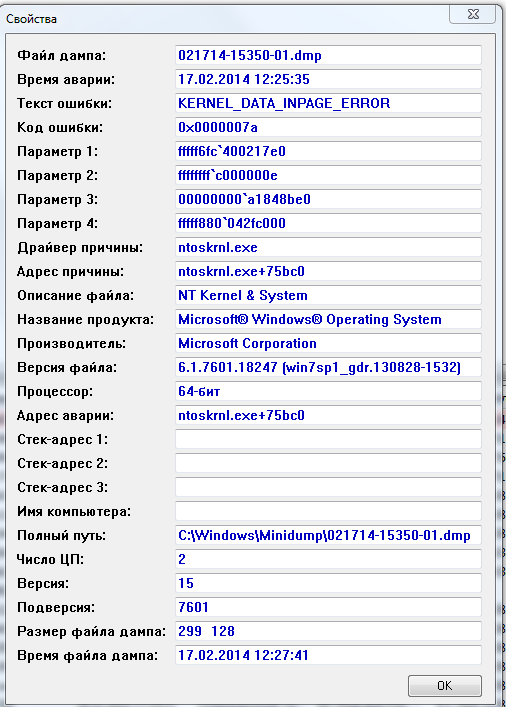506x707 pixels.
Task: Click the empty Стек-адрес 2 field
Action: point(328,463)
